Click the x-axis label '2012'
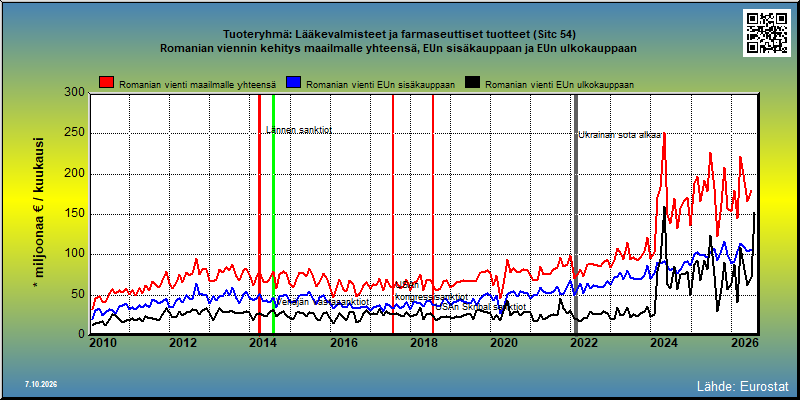Screen dimensions: 800x400 pos(183,343)
